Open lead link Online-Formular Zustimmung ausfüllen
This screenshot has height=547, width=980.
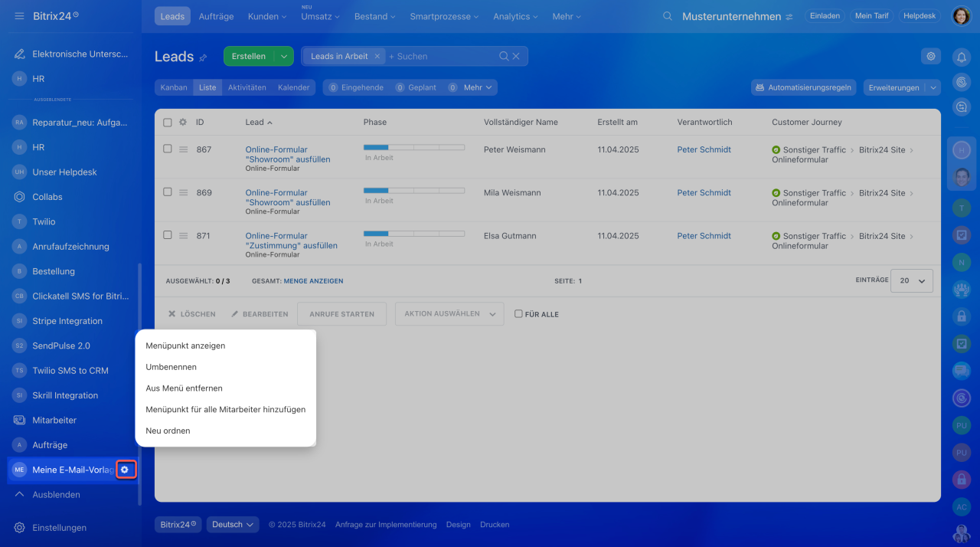click(x=291, y=241)
